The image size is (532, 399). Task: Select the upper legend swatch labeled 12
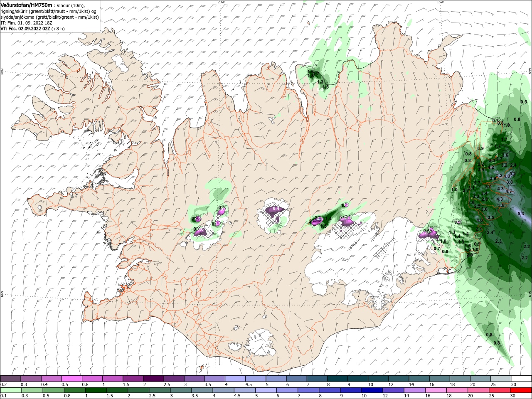[399, 378]
